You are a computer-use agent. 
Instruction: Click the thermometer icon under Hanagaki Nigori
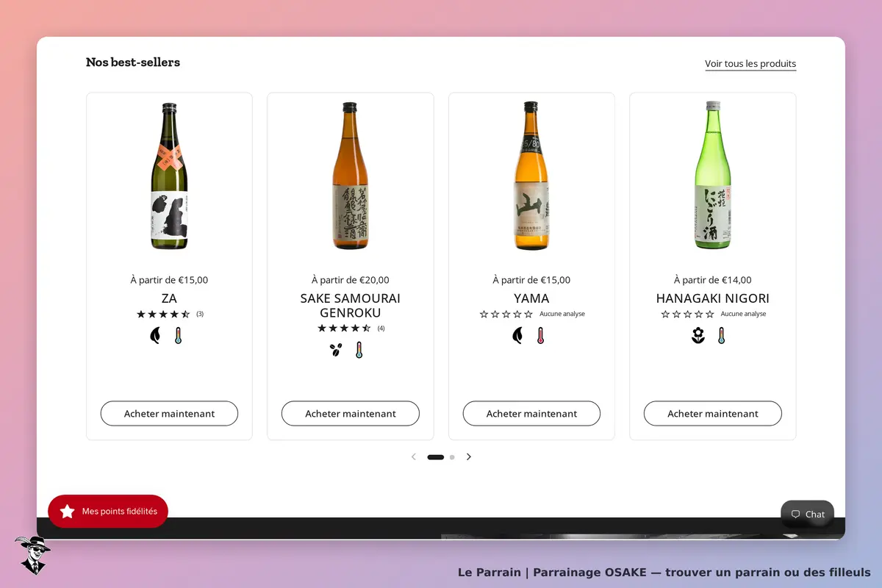[x=721, y=336]
